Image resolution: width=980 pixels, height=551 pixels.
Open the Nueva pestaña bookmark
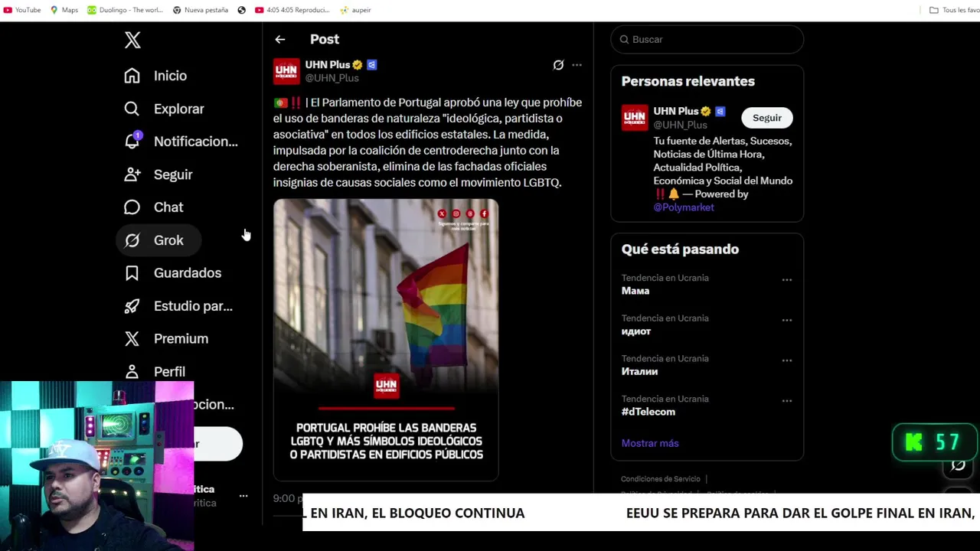pyautogui.click(x=201, y=10)
